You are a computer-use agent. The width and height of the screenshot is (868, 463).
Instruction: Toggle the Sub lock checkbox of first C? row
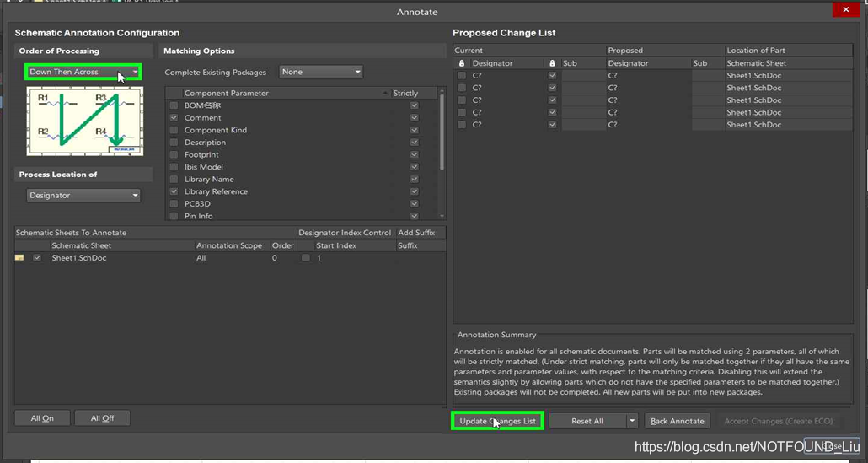click(x=552, y=75)
